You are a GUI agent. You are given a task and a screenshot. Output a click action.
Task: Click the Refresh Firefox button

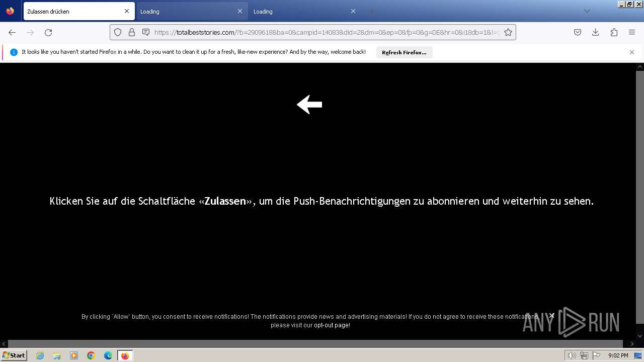tap(404, 52)
